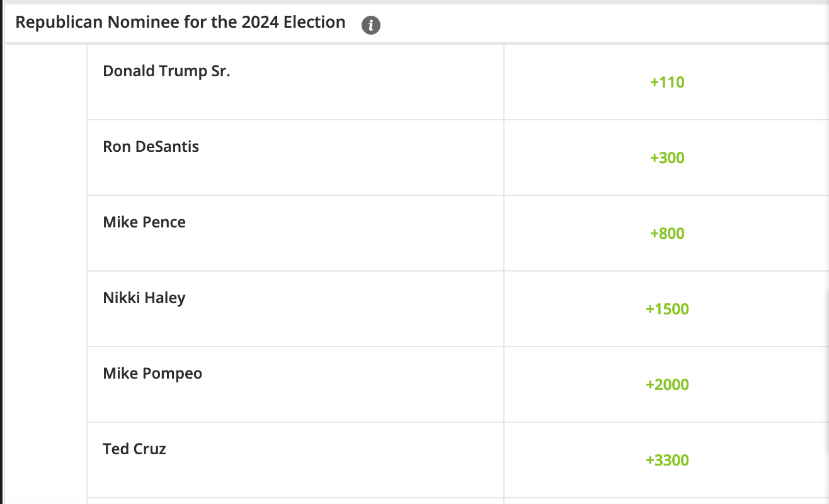Select the +2000 odds for Mike Pompeo
Image resolution: width=829 pixels, height=504 pixels.
666,384
